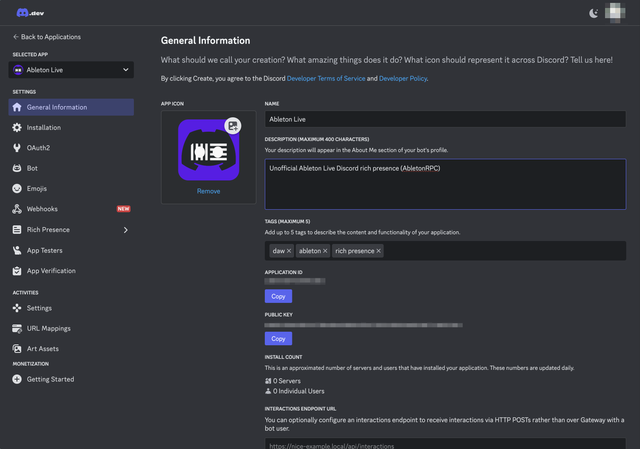
Task: Click the Name input field
Action: click(x=445, y=119)
